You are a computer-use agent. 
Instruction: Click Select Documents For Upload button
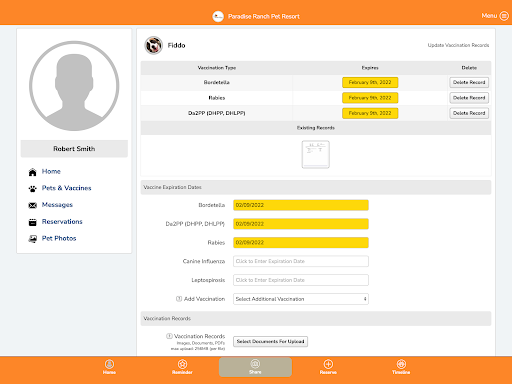click(270, 342)
